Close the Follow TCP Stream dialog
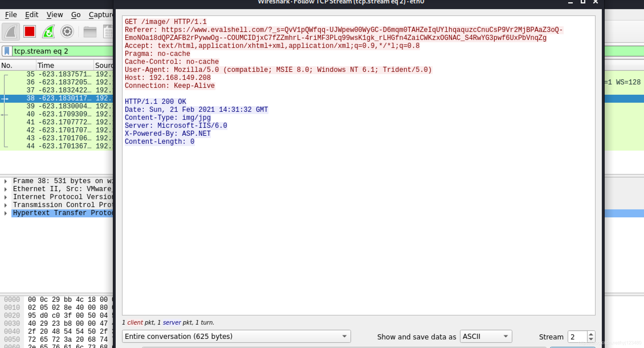The height and width of the screenshot is (348, 644). point(595,2)
